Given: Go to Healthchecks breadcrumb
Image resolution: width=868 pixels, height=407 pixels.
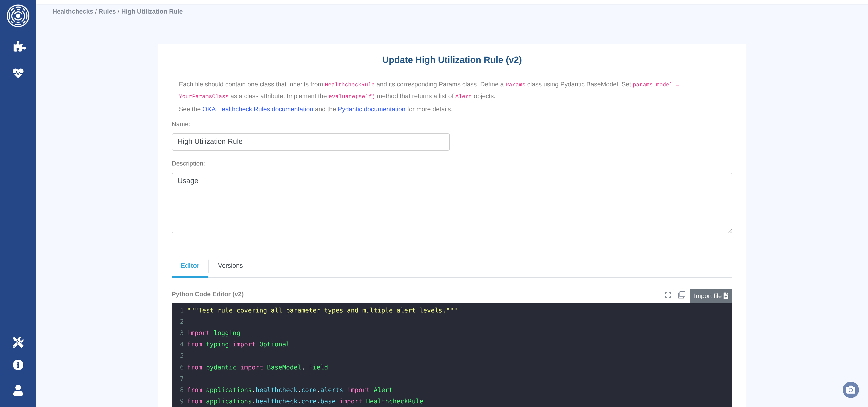Looking at the screenshot, I should tap(73, 12).
